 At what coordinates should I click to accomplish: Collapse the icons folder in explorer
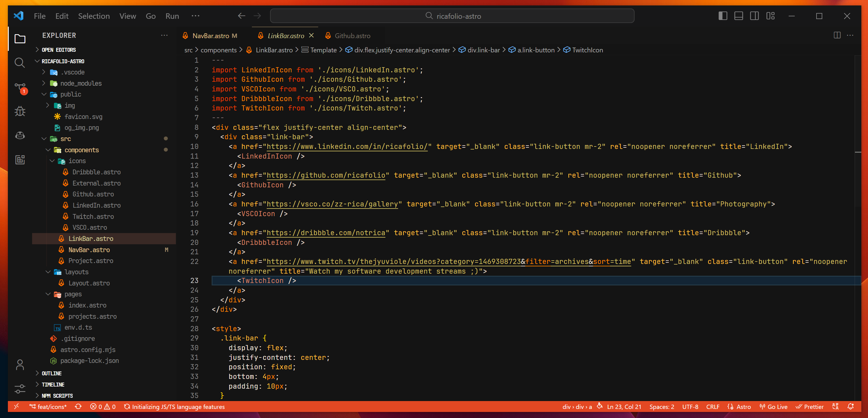[77, 161]
